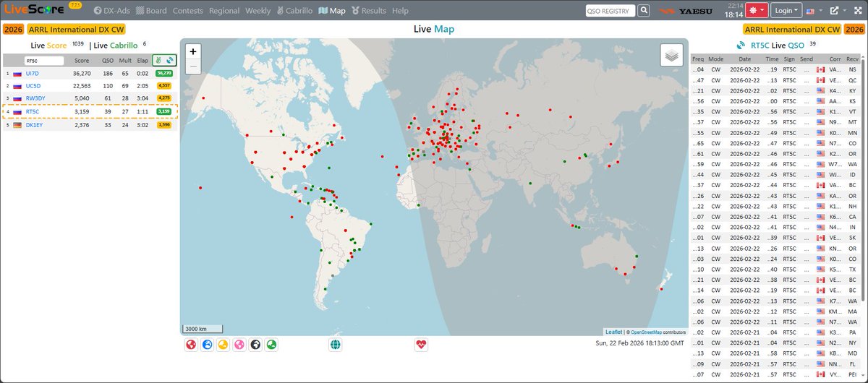Click the satellite icon beside RT5C Live QSO
The image size is (868, 383).
[741, 45]
